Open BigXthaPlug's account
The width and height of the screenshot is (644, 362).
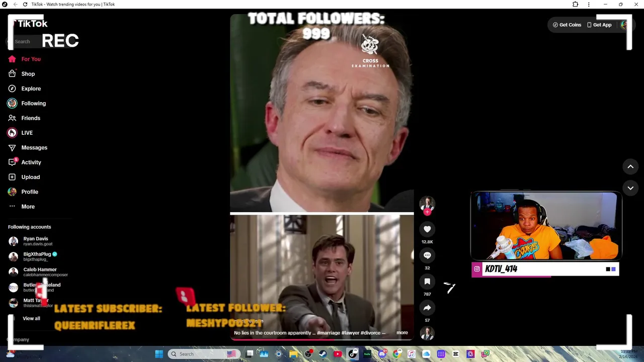[x=33, y=256]
